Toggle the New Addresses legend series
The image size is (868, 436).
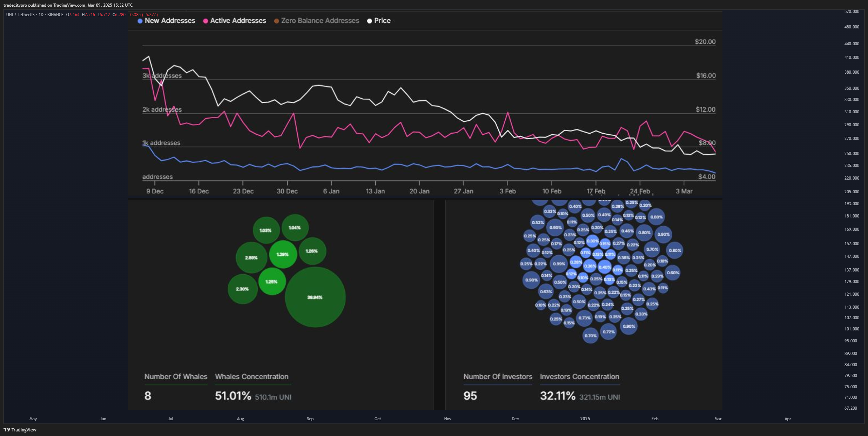(x=166, y=21)
